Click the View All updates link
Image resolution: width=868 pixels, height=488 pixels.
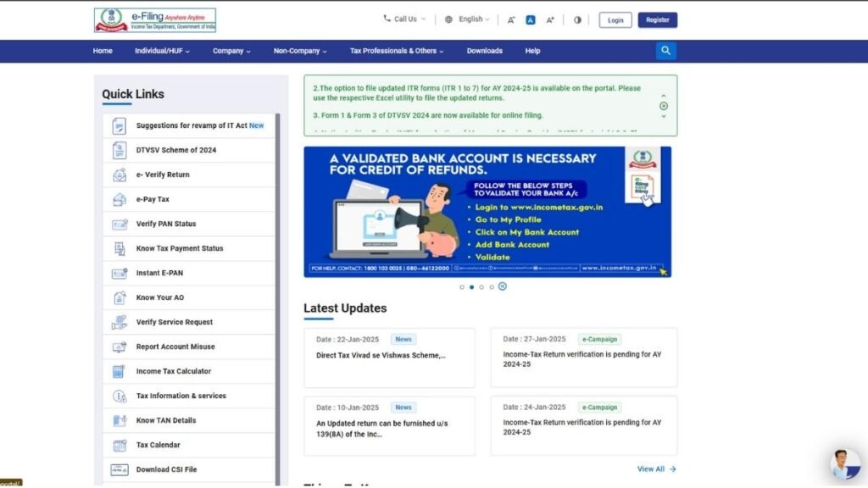click(656, 469)
